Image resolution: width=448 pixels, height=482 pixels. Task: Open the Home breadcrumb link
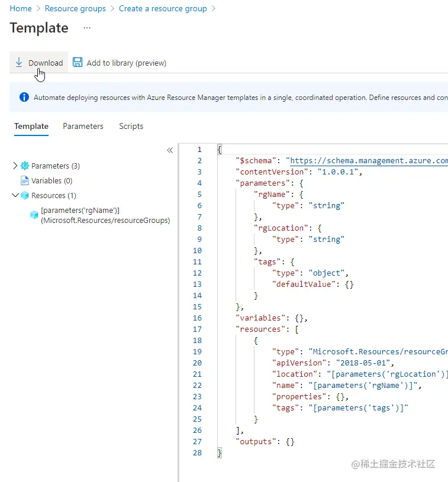coord(20,8)
